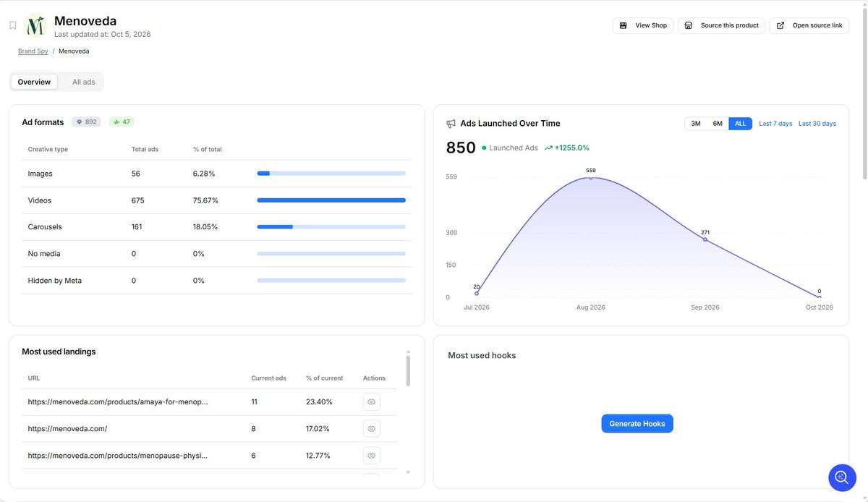Select the 3M time range
Image resolution: width=868 pixels, height=502 pixels.
[696, 124]
